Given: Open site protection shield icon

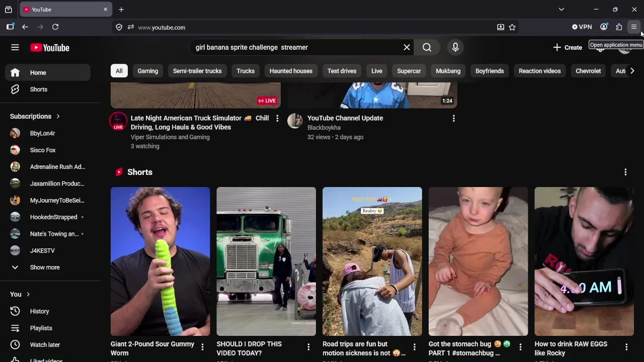Looking at the screenshot, I should coord(119,27).
